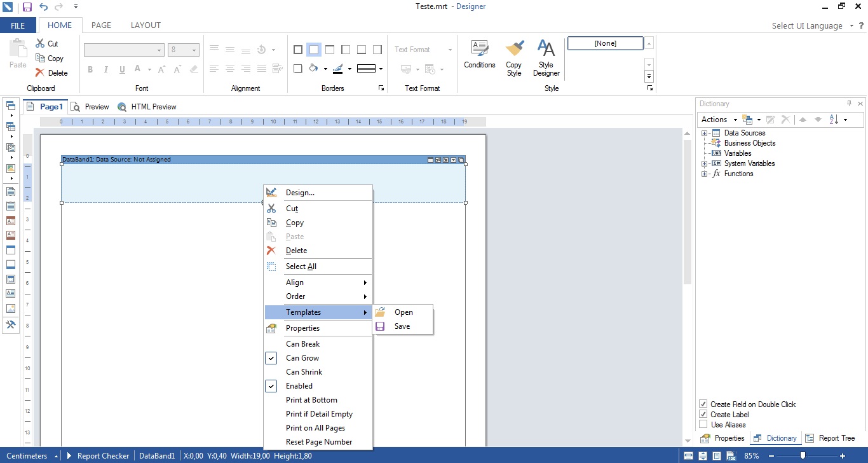Image resolution: width=868 pixels, height=463 pixels.
Task: Open the Actions dropdown in Dictionary
Action: click(719, 120)
